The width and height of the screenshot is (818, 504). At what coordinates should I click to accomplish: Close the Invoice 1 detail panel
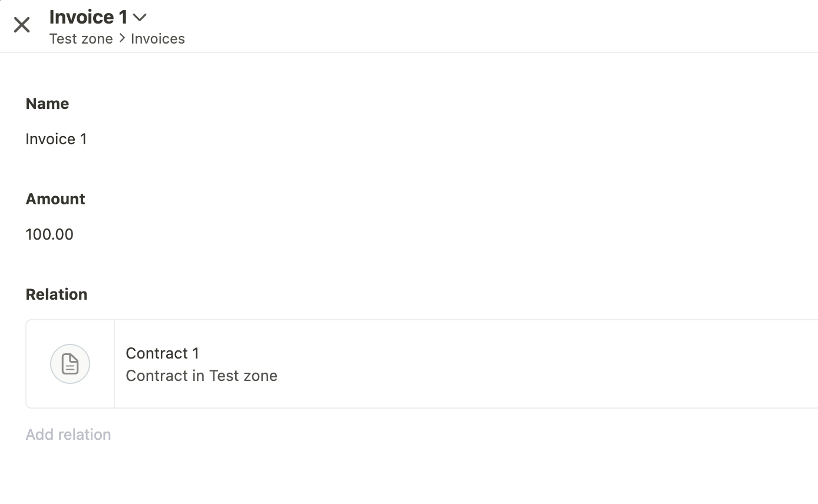tap(22, 25)
